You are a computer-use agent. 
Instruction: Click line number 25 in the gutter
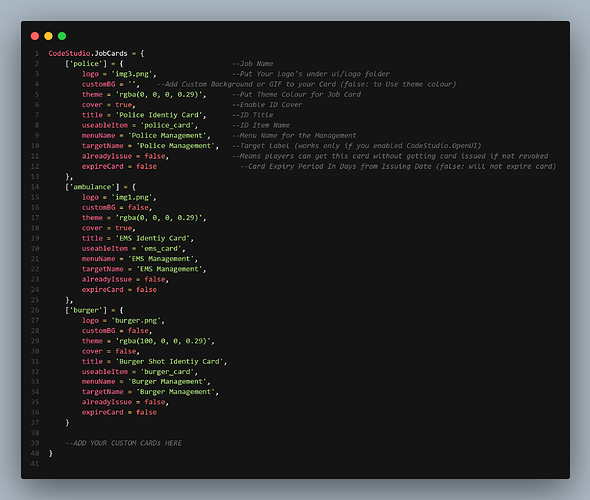(35, 300)
